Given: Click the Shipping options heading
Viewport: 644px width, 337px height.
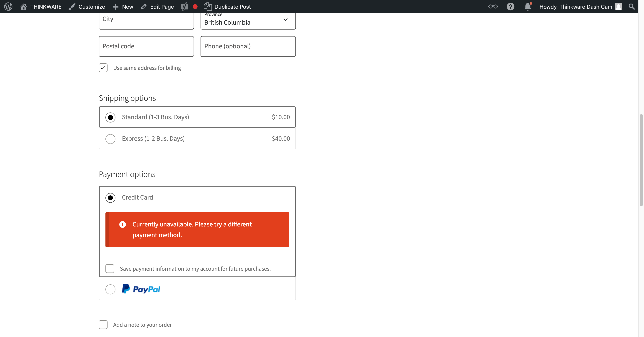Looking at the screenshot, I should [127, 98].
